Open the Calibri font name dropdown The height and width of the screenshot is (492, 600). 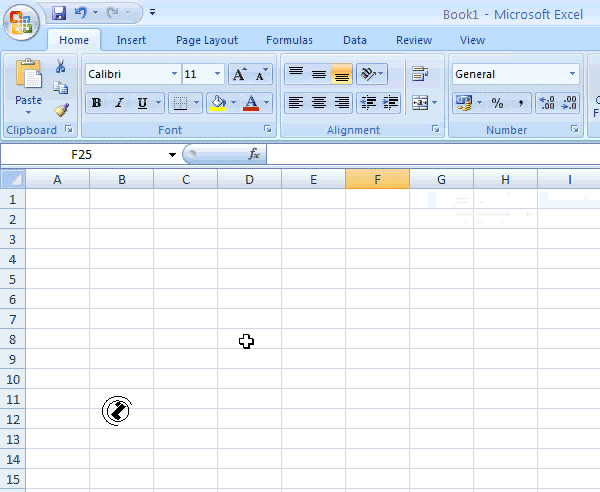click(174, 74)
